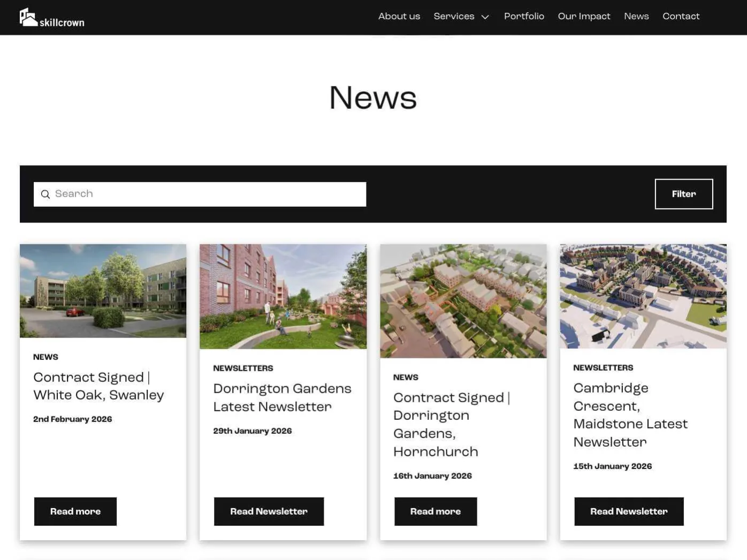Click the search magnifier icon
The image size is (747, 560).
(x=45, y=194)
